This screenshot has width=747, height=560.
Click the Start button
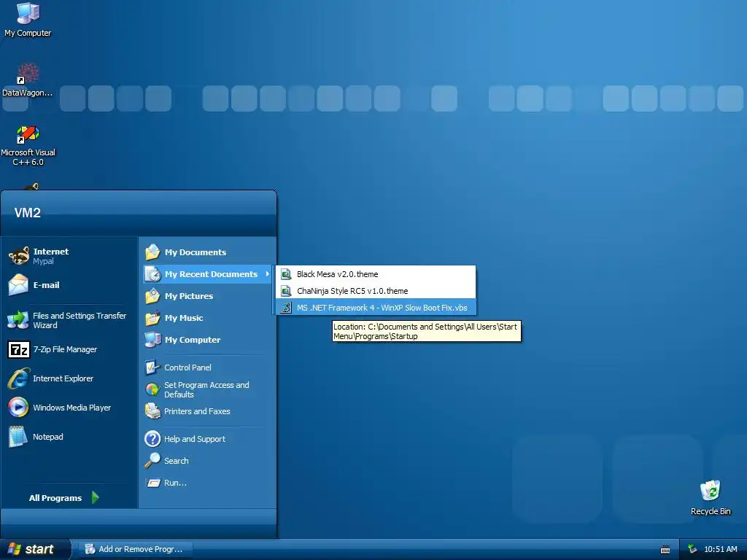35,549
